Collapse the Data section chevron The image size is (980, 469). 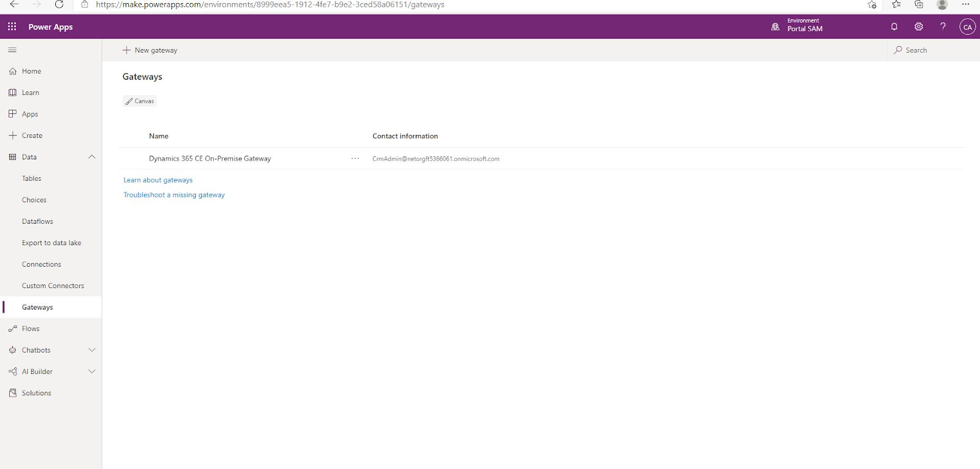click(x=92, y=157)
